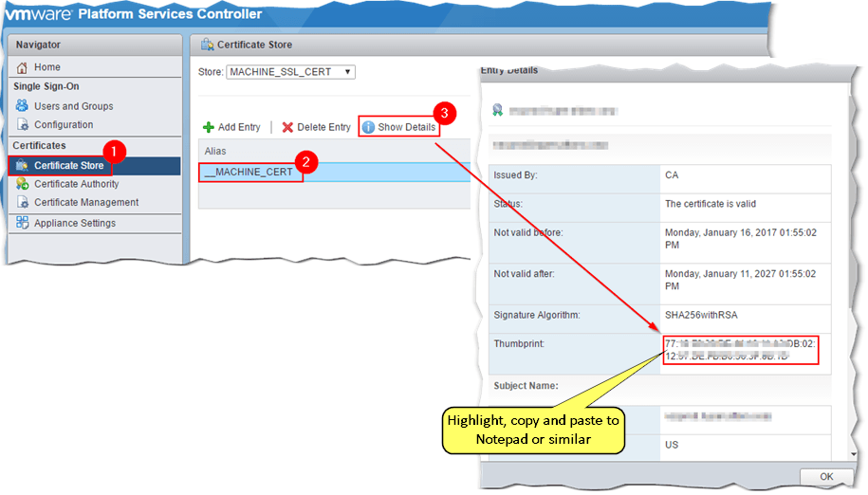Screen dimensions: 868x495
Task: Click the SHA256withRSA signature algorithm value
Action: pyautogui.click(x=701, y=315)
